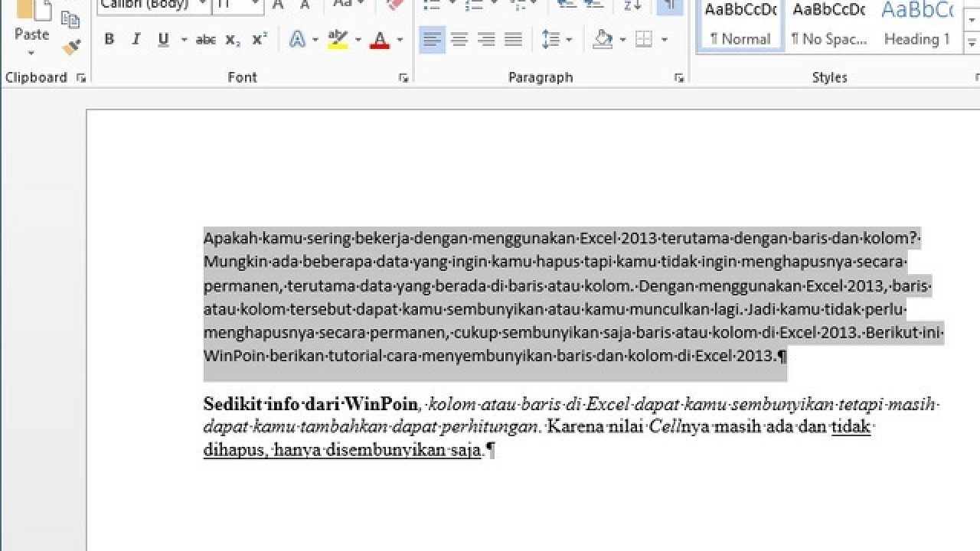Click the bold "WinPoin" in second paragraph
The image size is (980, 551).
click(381, 403)
